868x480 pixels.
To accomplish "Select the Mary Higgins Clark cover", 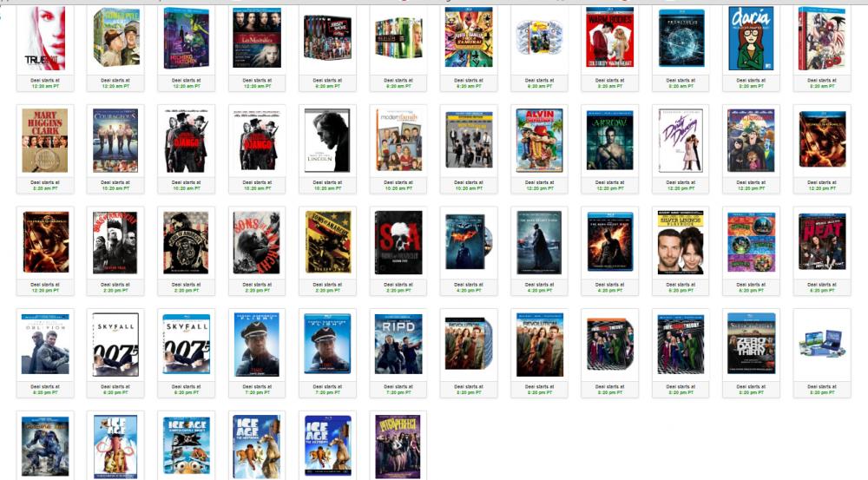I will point(45,140).
